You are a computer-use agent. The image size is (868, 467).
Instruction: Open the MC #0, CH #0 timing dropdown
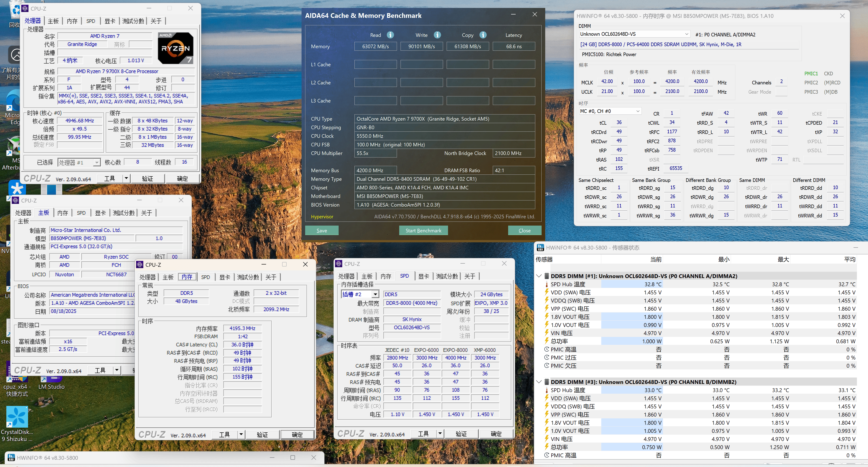(x=637, y=111)
